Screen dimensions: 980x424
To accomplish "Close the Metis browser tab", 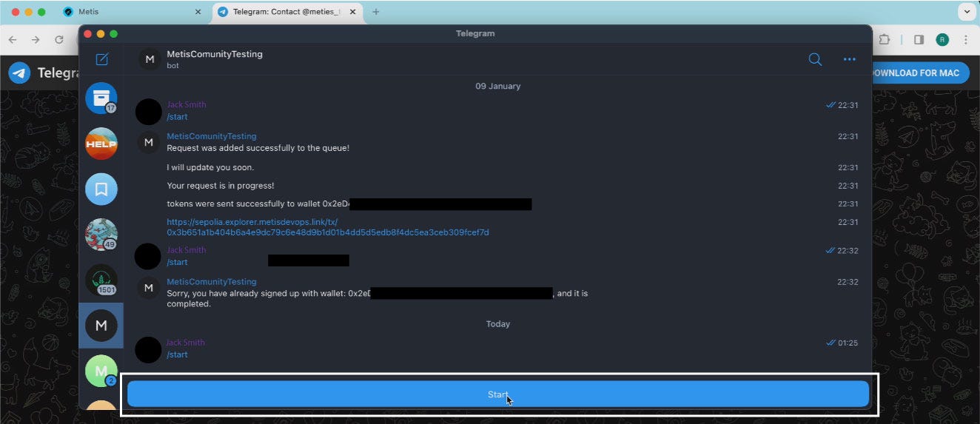I will point(198,12).
